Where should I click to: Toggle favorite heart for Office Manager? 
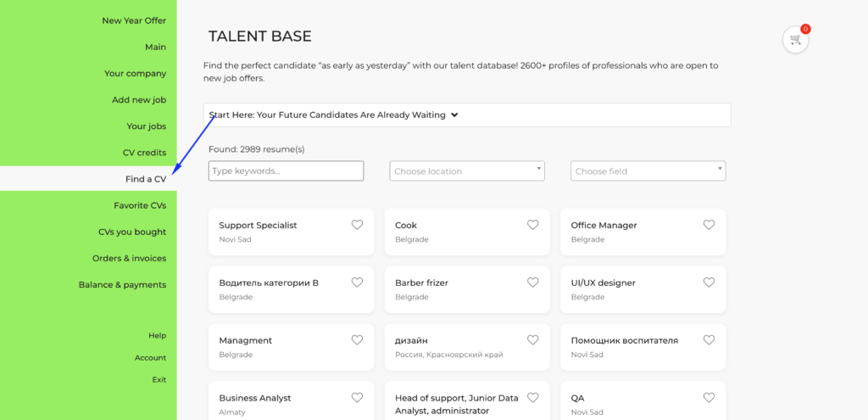tap(709, 225)
